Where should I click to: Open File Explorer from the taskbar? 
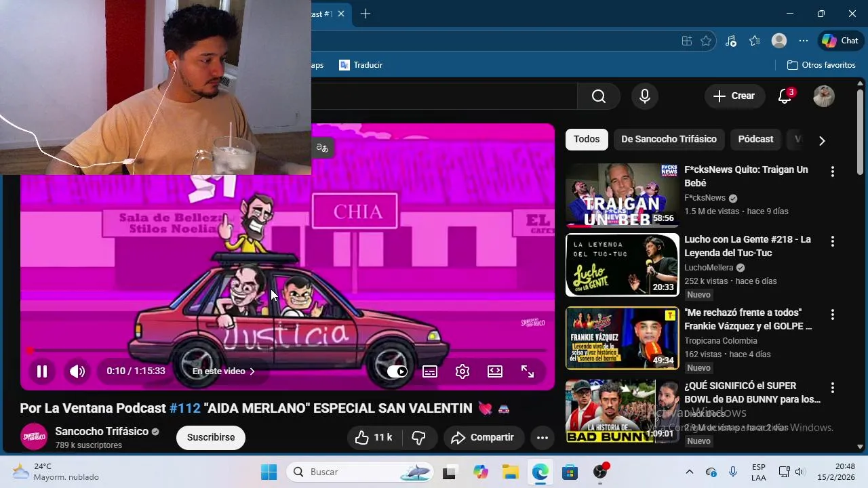511,472
